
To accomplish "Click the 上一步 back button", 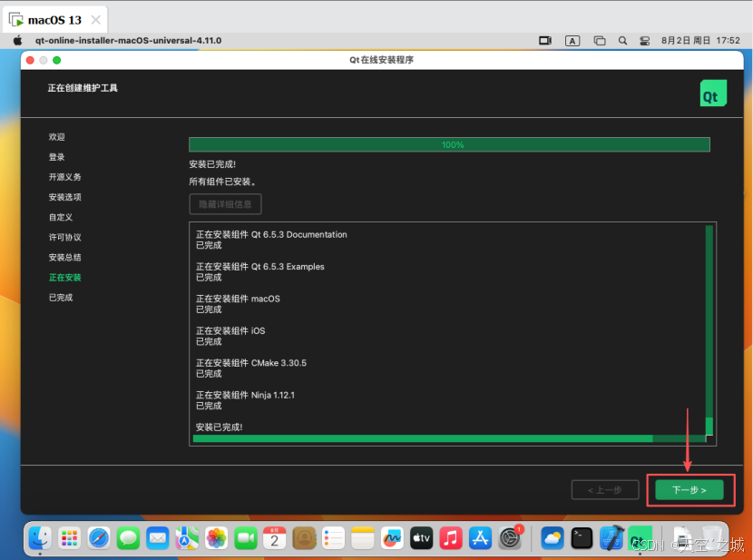I will pyautogui.click(x=605, y=490).
